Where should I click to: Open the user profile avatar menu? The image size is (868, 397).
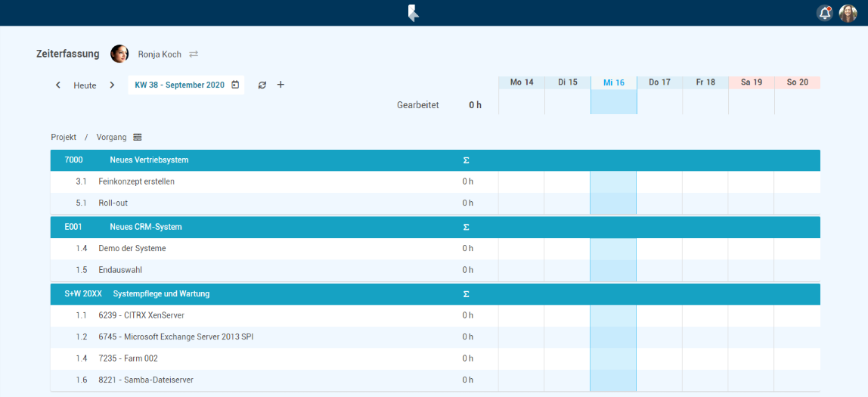pyautogui.click(x=848, y=13)
